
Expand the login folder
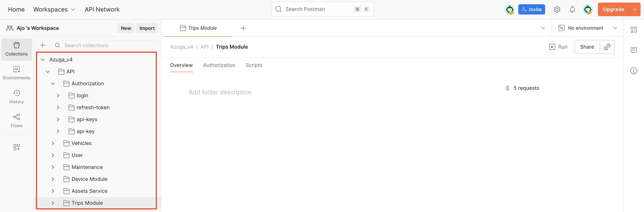pyautogui.click(x=58, y=96)
